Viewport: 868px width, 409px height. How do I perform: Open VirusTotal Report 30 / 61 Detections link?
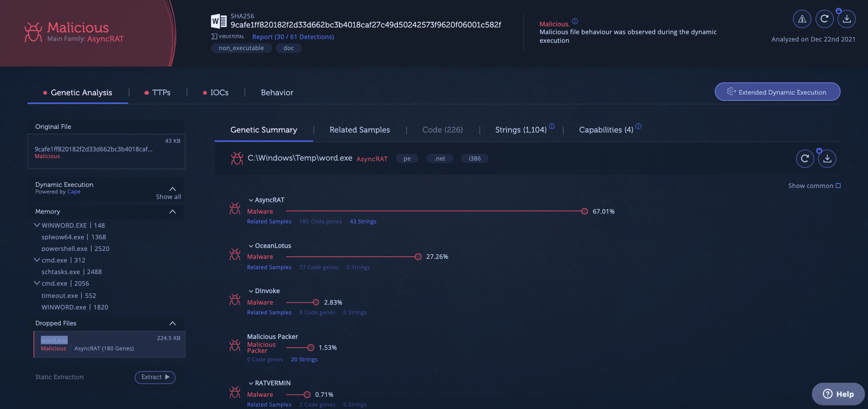(293, 37)
